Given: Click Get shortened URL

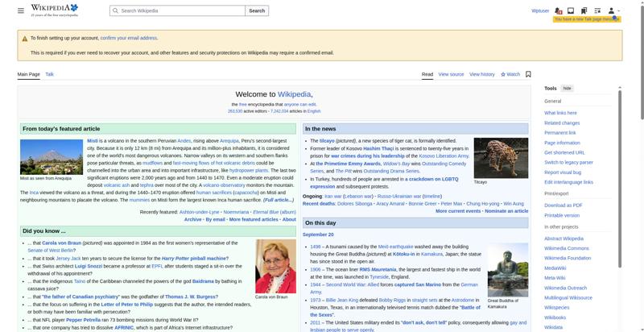Looking at the screenshot, I should (564, 152).
